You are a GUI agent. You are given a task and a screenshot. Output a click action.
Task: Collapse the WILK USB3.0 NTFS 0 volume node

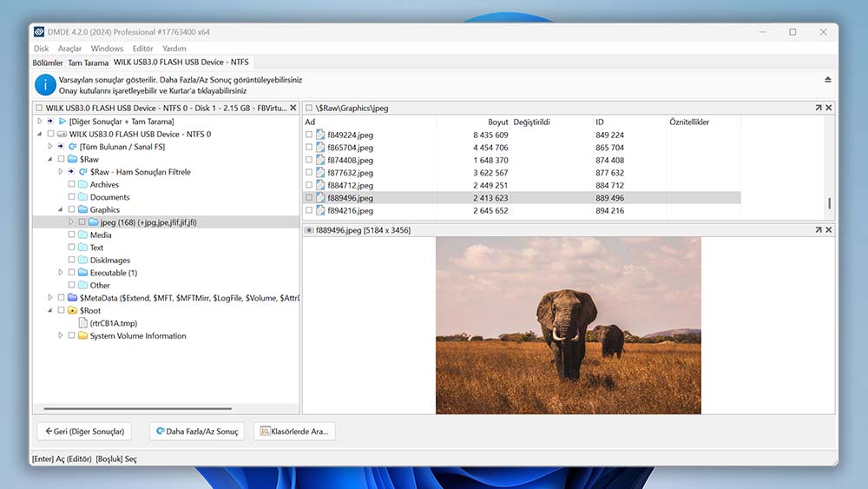(39, 134)
